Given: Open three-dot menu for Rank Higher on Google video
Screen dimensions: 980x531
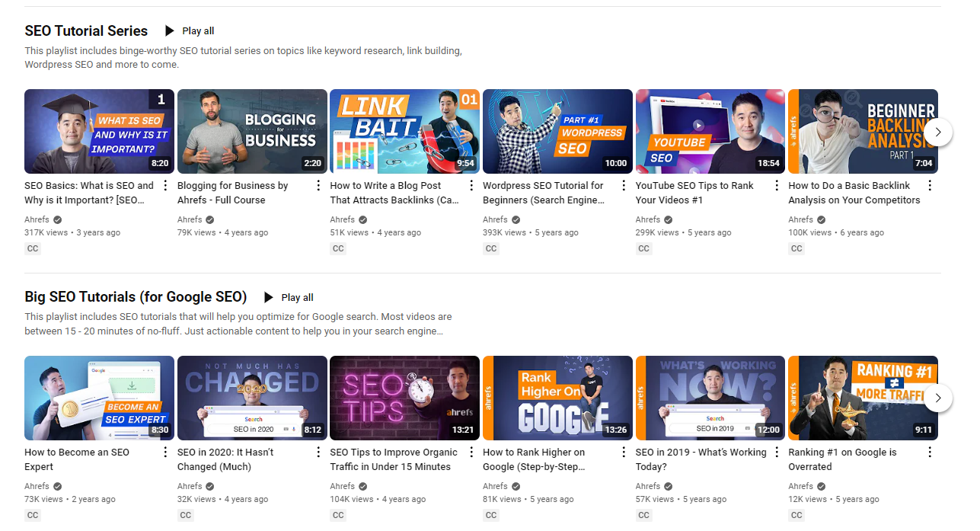Looking at the screenshot, I should click(624, 453).
